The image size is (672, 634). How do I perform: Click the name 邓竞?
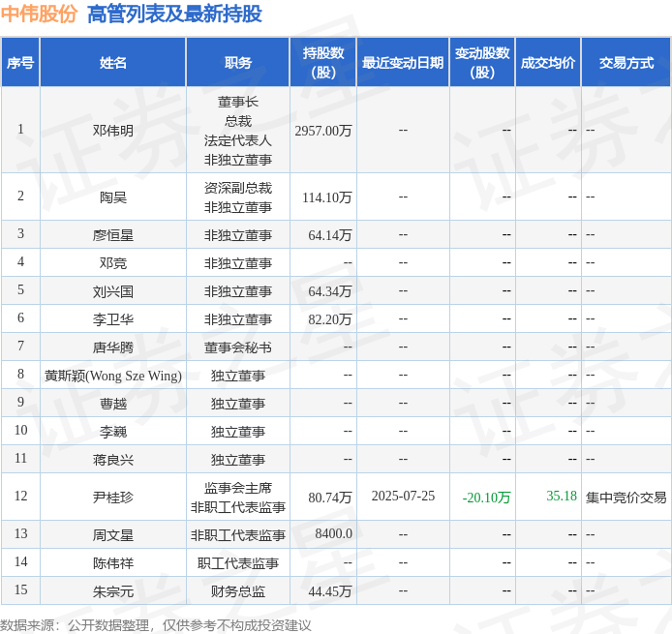(x=113, y=262)
